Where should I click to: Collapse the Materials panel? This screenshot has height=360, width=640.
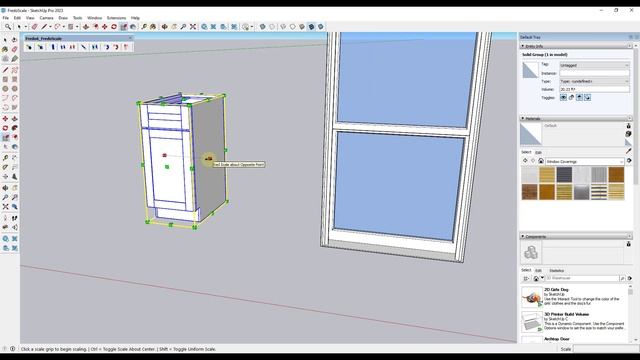click(523, 118)
